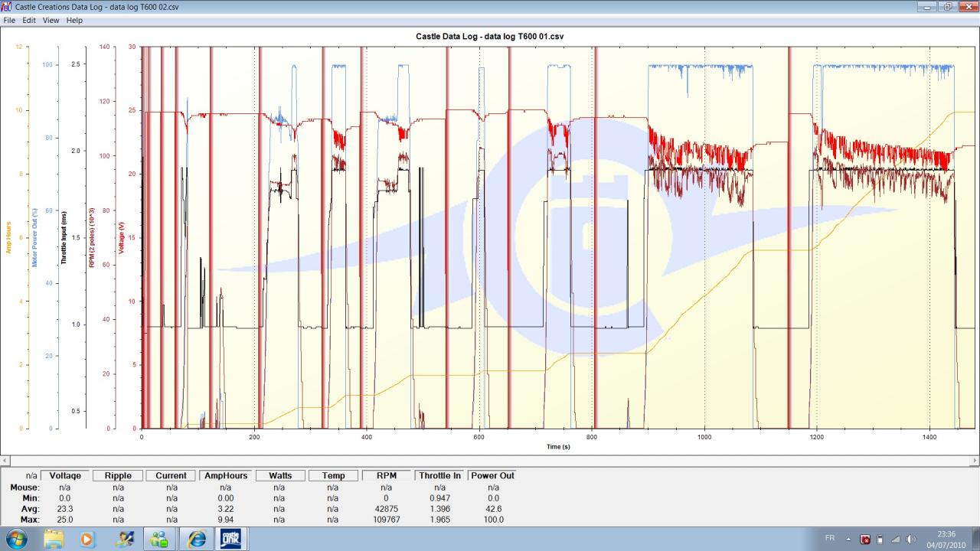Image resolution: width=980 pixels, height=551 pixels.
Task: Click the Avg Voltage value 23.3
Action: pyautogui.click(x=65, y=509)
